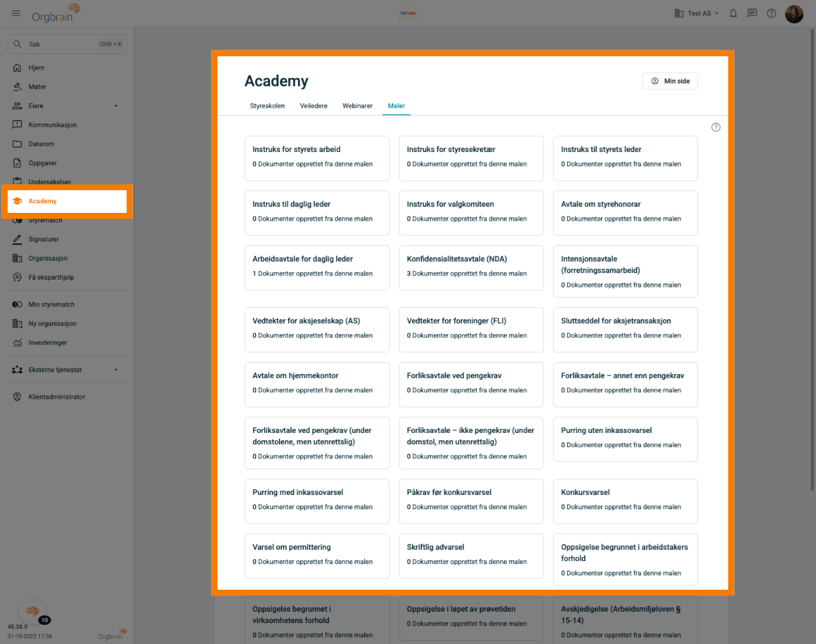
Task: Open 'Oppsigelse i løpet av prøvetiden' template
Action: point(471,618)
